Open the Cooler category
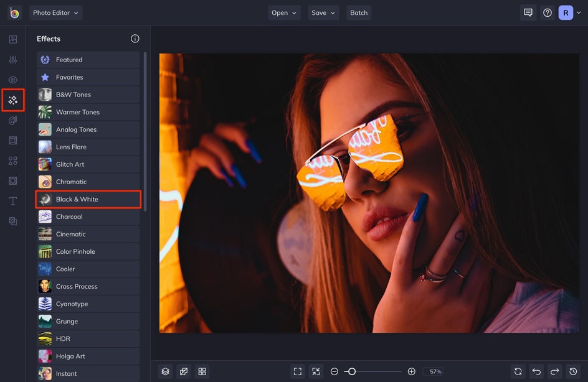The image size is (588, 382). coord(88,269)
